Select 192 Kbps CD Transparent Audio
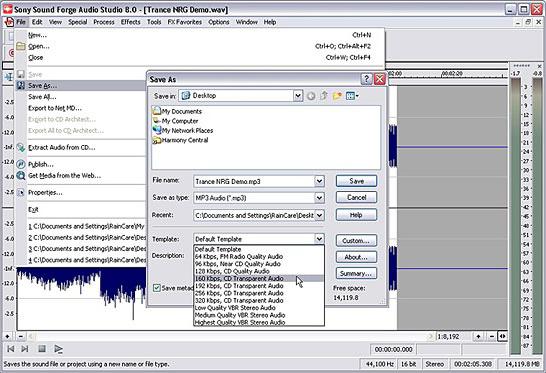Image resolution: width=546 pixels, height=373 pixels. coord(259,286)
